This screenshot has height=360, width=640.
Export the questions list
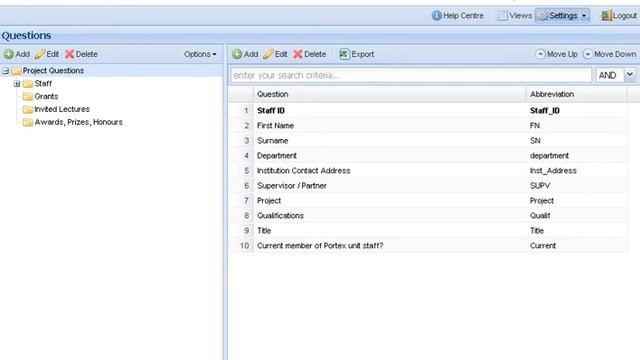coord(356,54)
